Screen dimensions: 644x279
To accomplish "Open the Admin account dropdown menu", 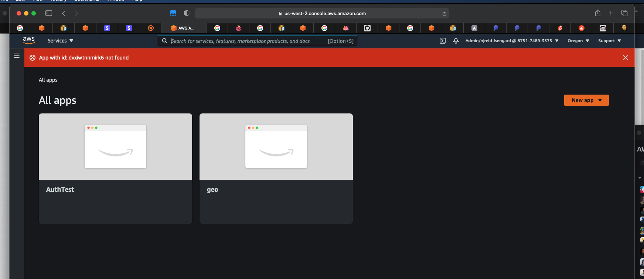I will coord(512,41).
